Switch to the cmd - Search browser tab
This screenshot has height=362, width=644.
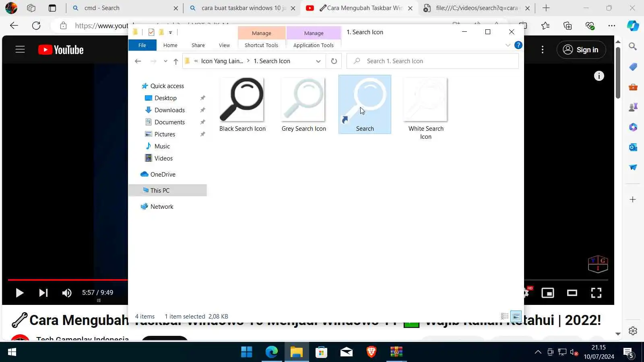125,8
